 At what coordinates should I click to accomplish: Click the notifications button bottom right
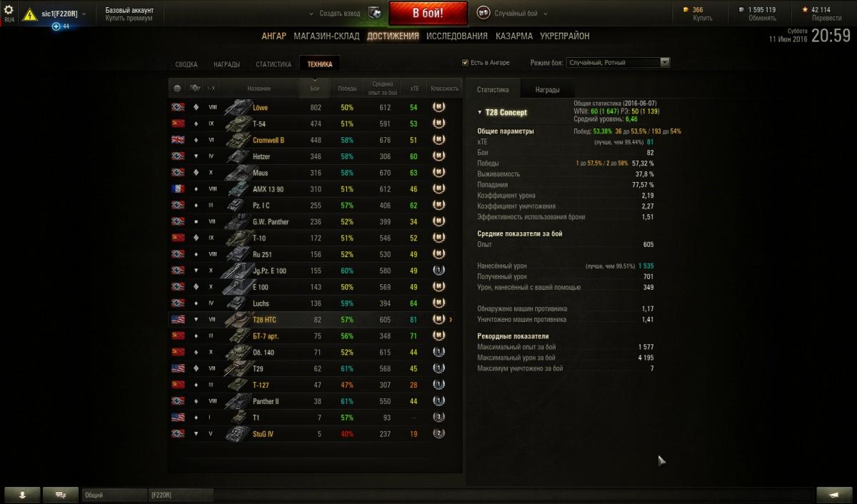pos(833,494)
